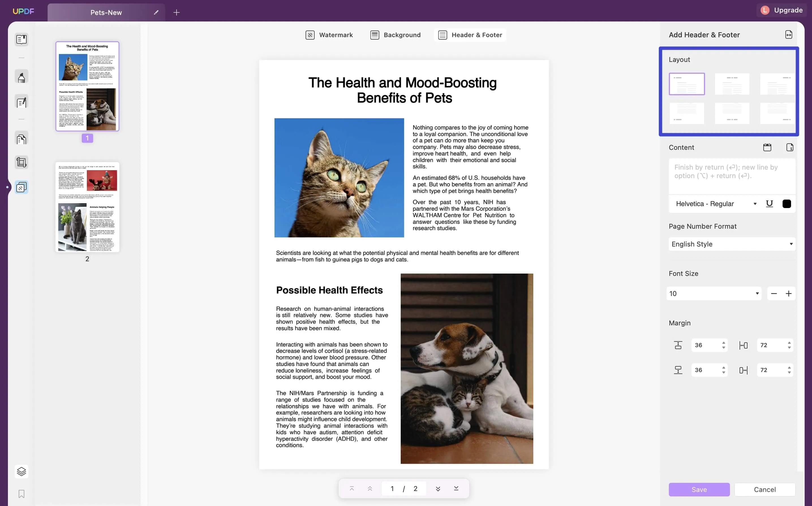812x506 pixels.
Task: Click Save button to apply header
Action: point(699,490)
